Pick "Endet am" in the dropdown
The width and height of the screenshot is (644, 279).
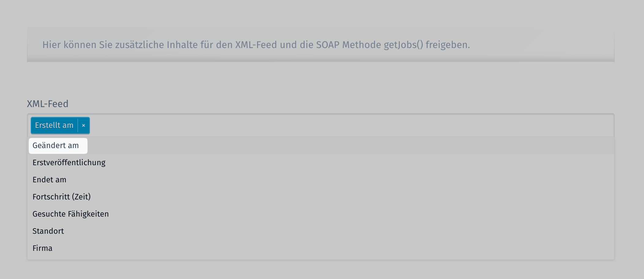pos(49,180)
